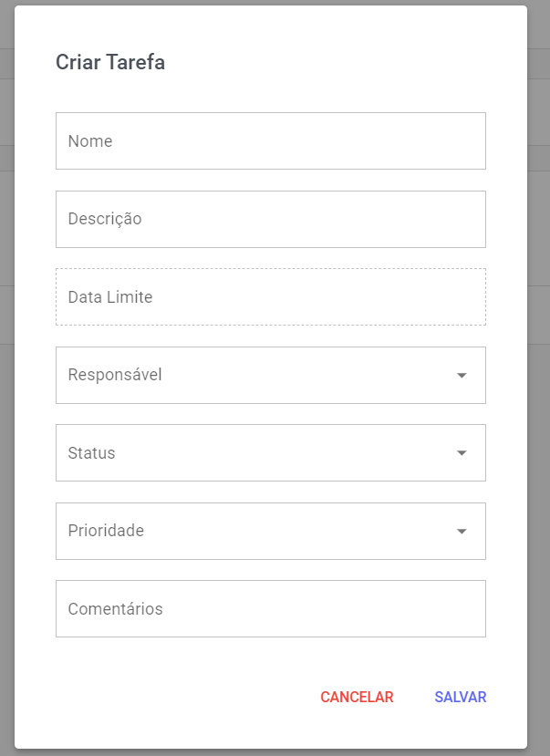Click the Descrição placeholder label
The width and height of the screenshot is (550, 756).
coord(105,219)
